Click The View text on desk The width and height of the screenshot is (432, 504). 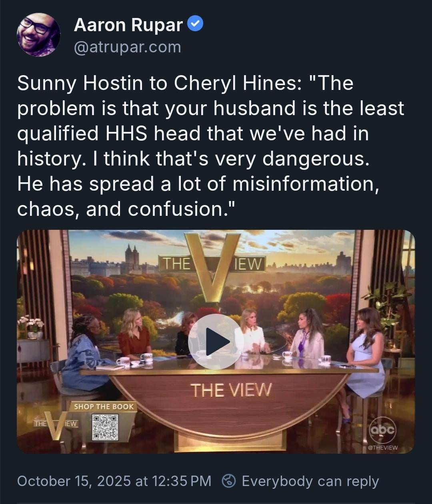coord(231,390)
